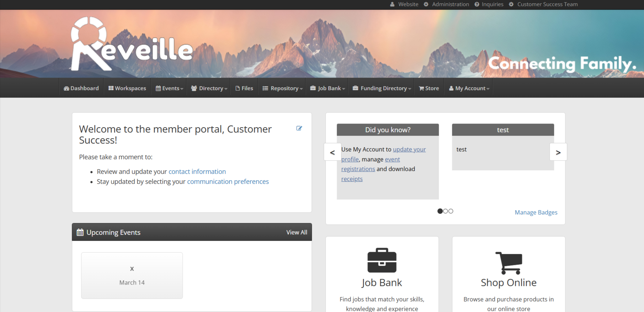This screenshot has width=644, height=312.
Task: Click the Job Bank briefcase icon
Action: click(x=382, y=260)
